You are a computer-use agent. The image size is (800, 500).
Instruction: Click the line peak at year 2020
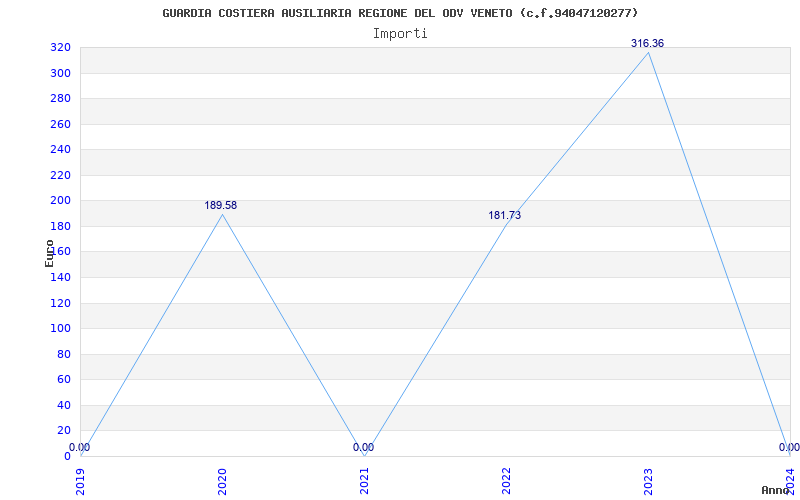[222, 214]
